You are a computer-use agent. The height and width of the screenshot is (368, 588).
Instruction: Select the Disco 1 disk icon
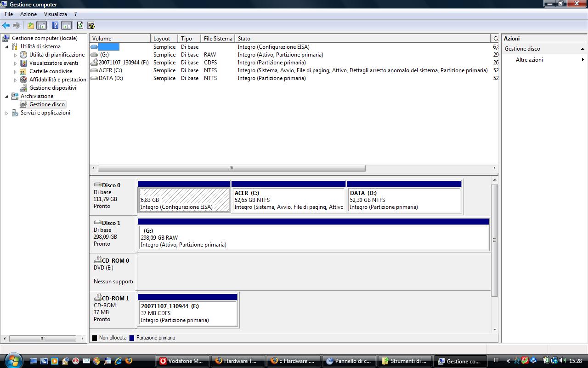[x=97, y=222]
